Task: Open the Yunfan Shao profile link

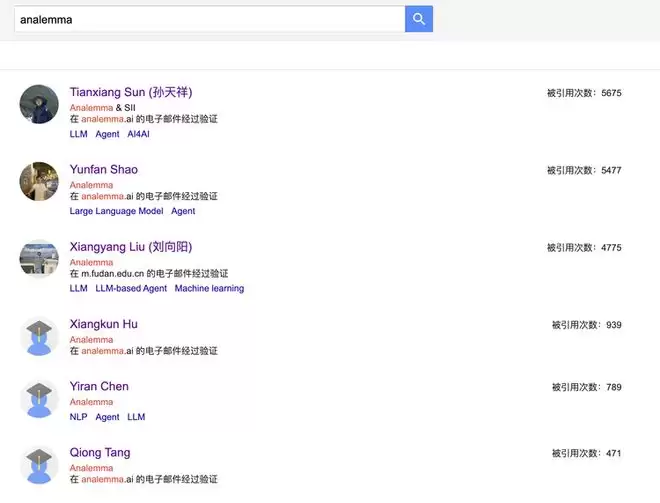Action: pos(104,170)
